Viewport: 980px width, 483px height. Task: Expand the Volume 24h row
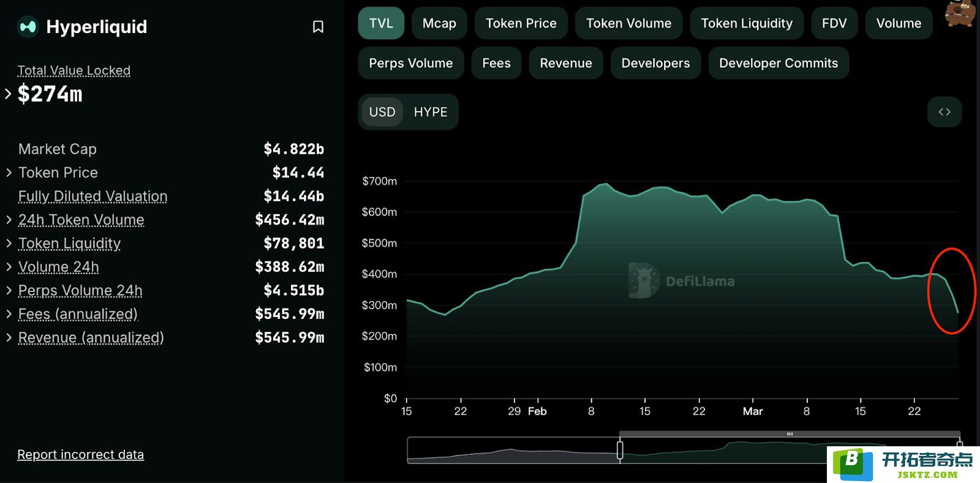pyautogui.click(x=9, y=267)
